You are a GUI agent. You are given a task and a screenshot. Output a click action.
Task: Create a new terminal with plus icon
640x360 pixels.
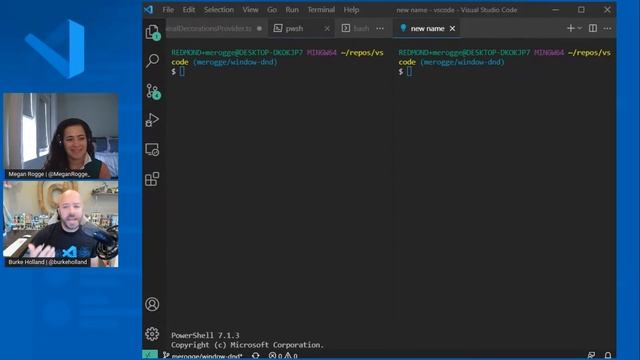pos(571,28)
